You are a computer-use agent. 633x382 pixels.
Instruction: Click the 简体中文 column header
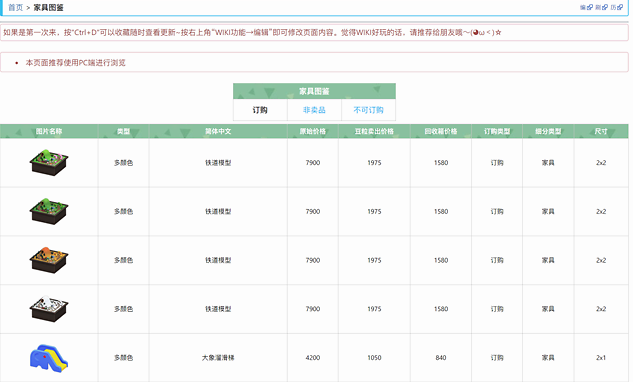(x=218, y=131)
